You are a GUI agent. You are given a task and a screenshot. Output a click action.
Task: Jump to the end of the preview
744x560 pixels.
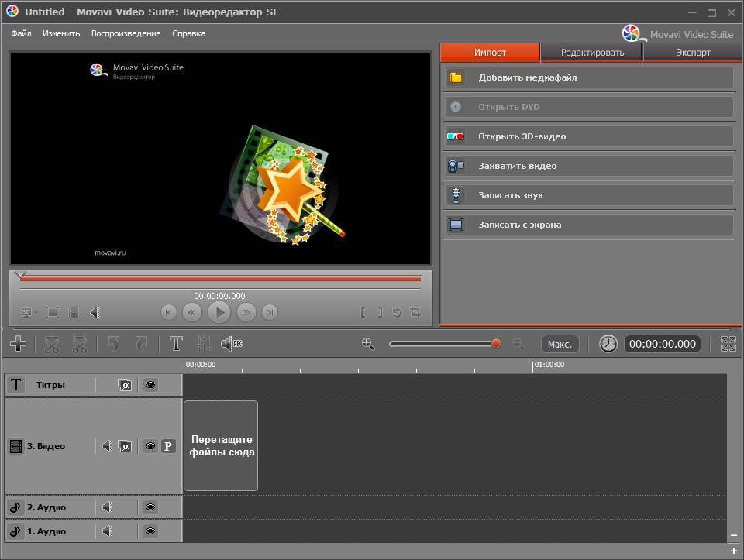(x=270, y=312)
